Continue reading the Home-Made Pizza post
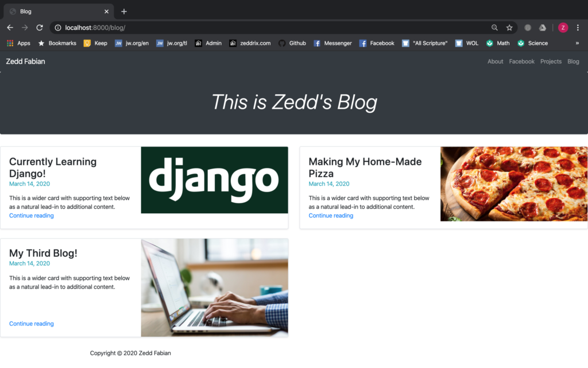The width and height of the screenshot is (588, 368). pyautogui.click(x=331, y=216)
